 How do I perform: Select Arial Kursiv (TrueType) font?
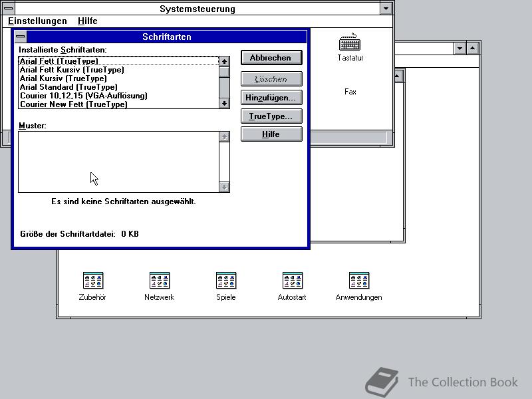pyautogui.click(x=118, y=78)
